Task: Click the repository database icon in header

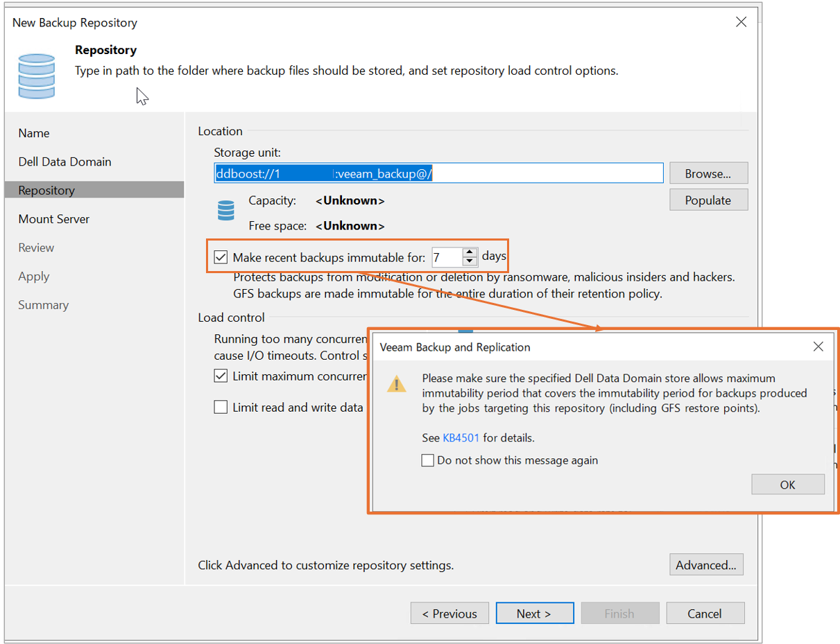Action: coord(37,75)
